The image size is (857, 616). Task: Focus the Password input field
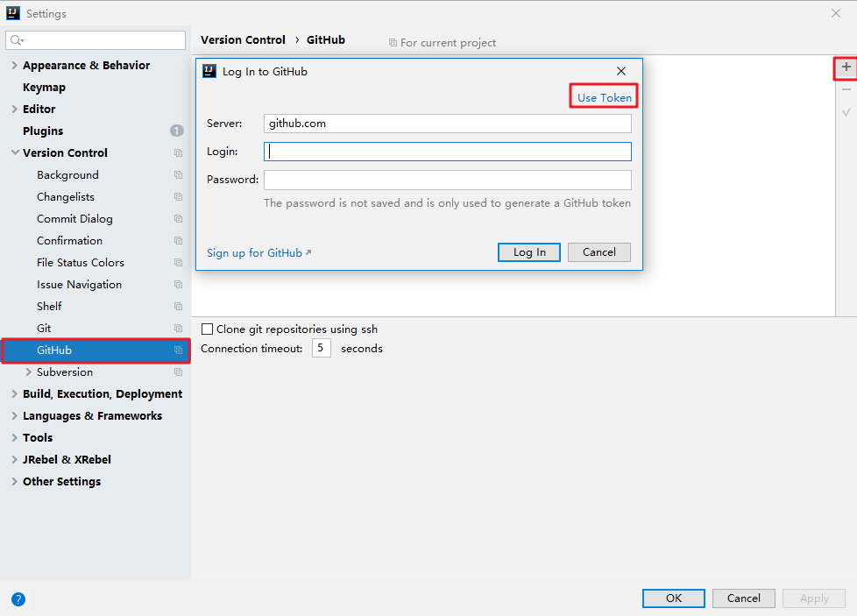[448, 180]
